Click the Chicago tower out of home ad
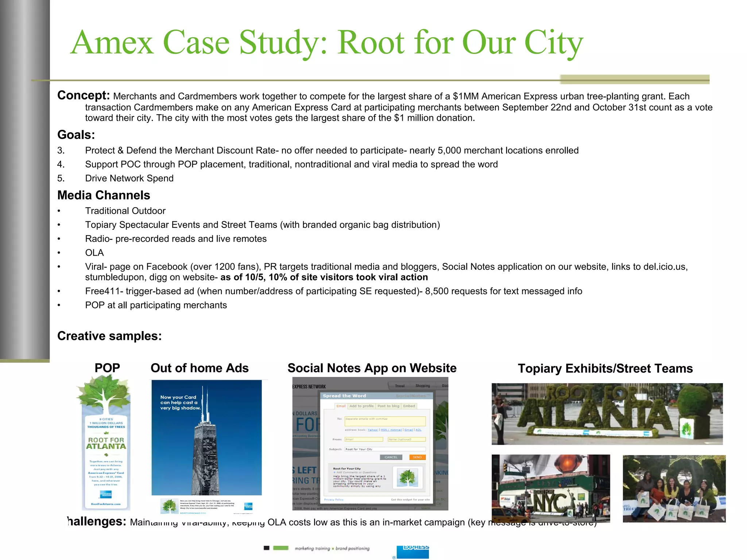This screenshot has width=747, height=560. [206, 437]
